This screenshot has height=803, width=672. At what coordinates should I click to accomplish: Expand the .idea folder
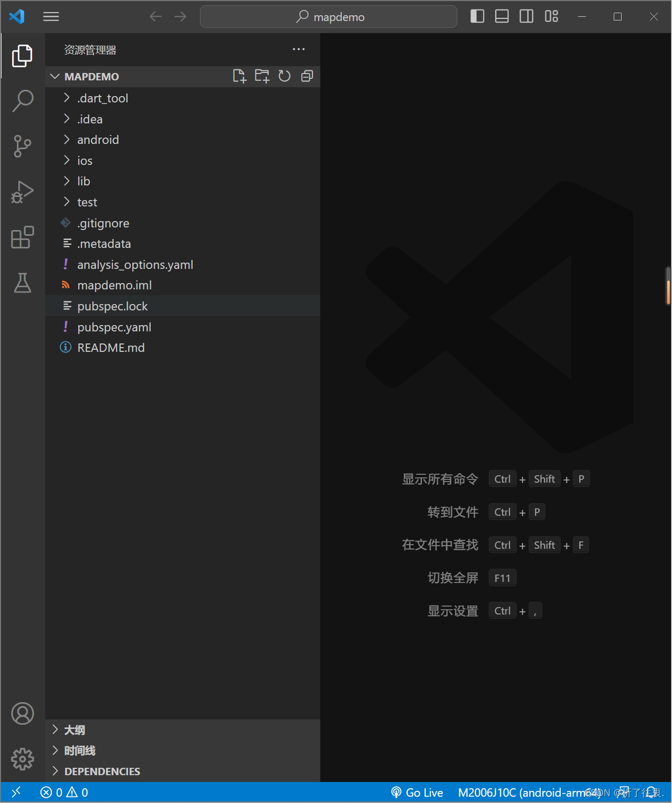pos(183,119)
